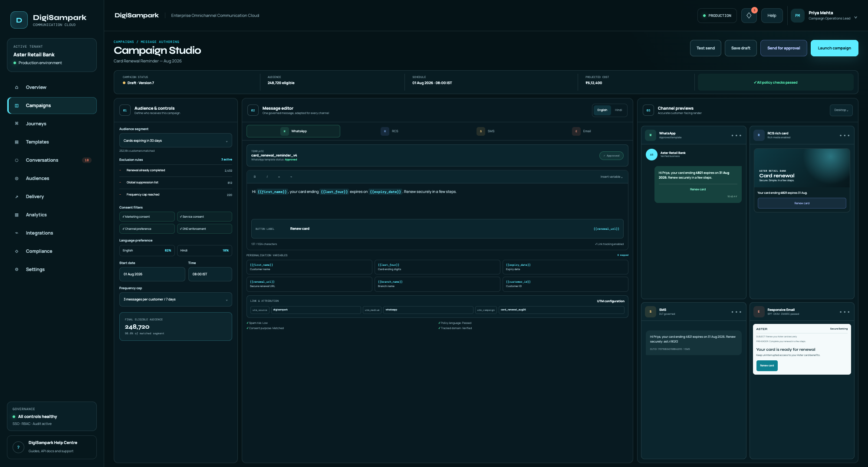Switch message language to Hindi
The width and height of the screenshot is (868, 467).
618,110
